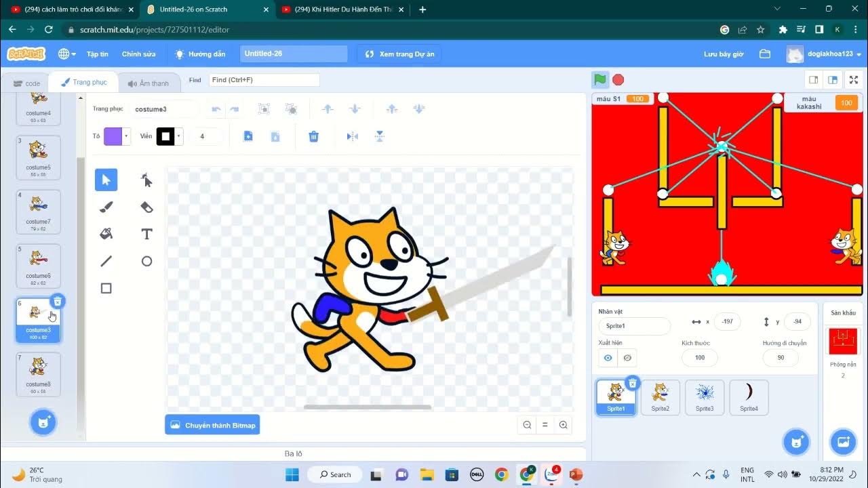Open the Tập tin menu
Viewport: 868px width, 488px height.
[x=97, y=54]
